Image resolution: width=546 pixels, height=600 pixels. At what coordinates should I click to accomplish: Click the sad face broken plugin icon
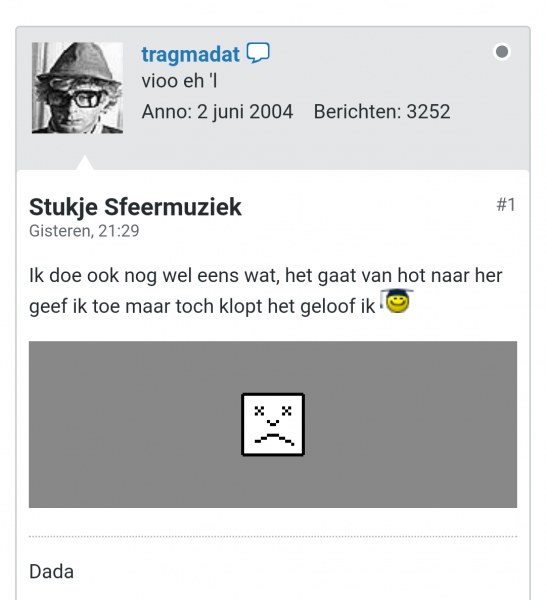coord(273,424)
